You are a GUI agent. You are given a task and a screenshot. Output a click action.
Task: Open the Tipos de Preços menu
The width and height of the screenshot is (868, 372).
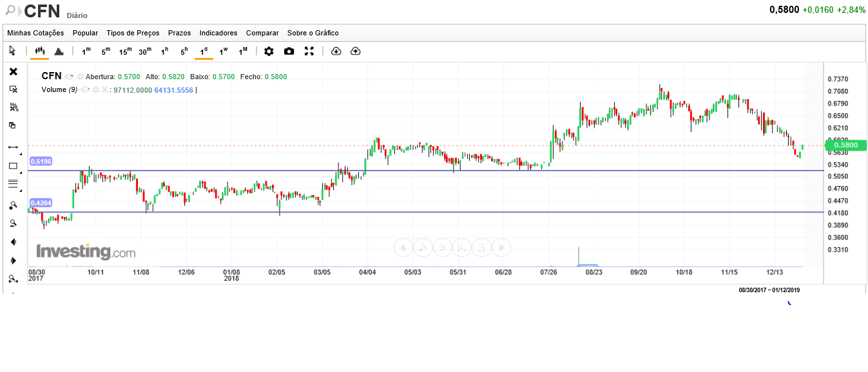[x=133, y=33]
